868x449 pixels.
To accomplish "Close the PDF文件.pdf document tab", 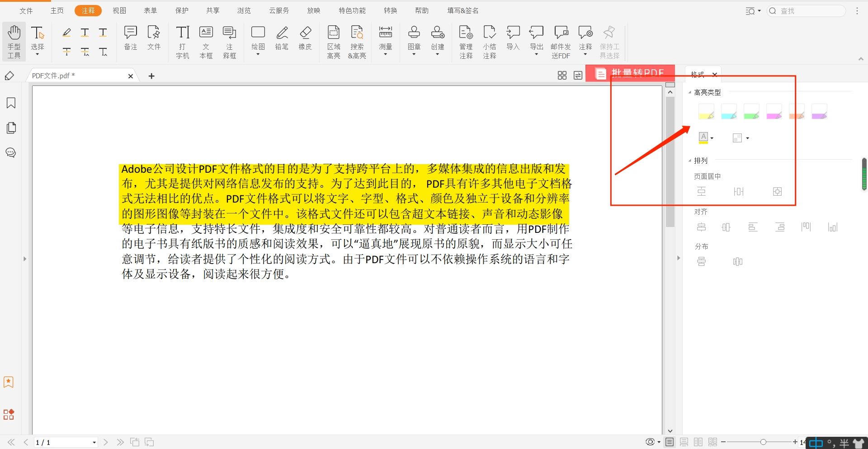I will tap(130, 76).
